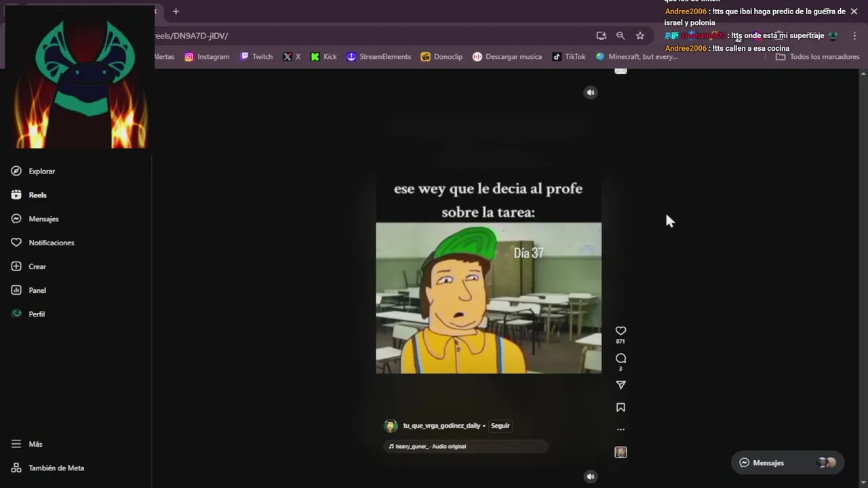Screen dimensions: 868x488
Task: Close the chat overlay with X
Action: (854, 12)
